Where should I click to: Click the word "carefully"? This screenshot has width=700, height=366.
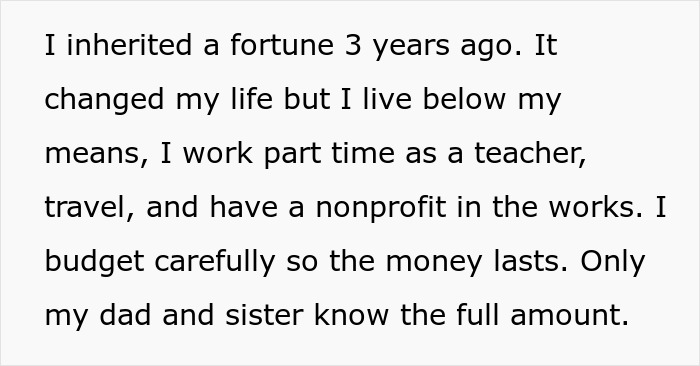pyautogui.click(x=215, y=263)
